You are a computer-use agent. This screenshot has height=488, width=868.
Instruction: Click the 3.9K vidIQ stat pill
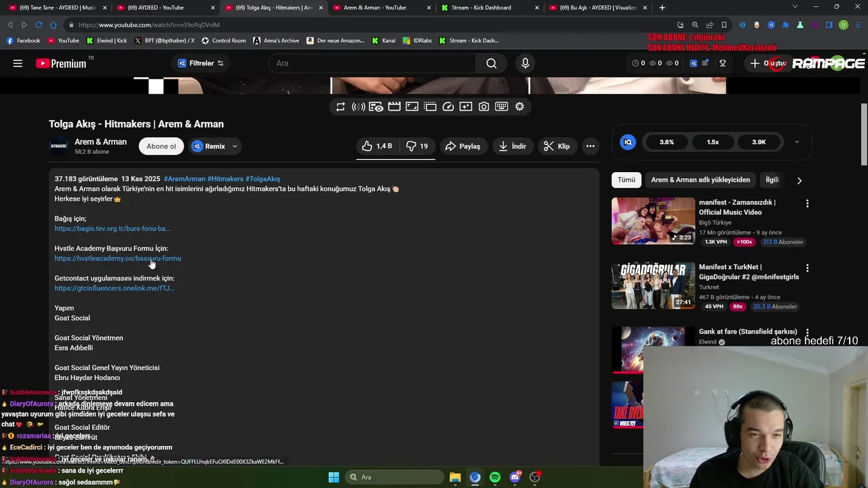click(759, 142)
